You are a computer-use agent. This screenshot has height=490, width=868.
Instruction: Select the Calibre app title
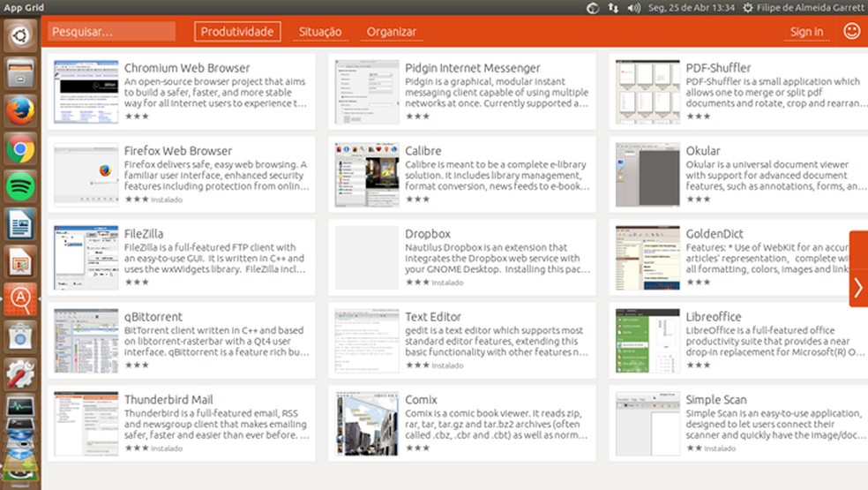[423, 151]
